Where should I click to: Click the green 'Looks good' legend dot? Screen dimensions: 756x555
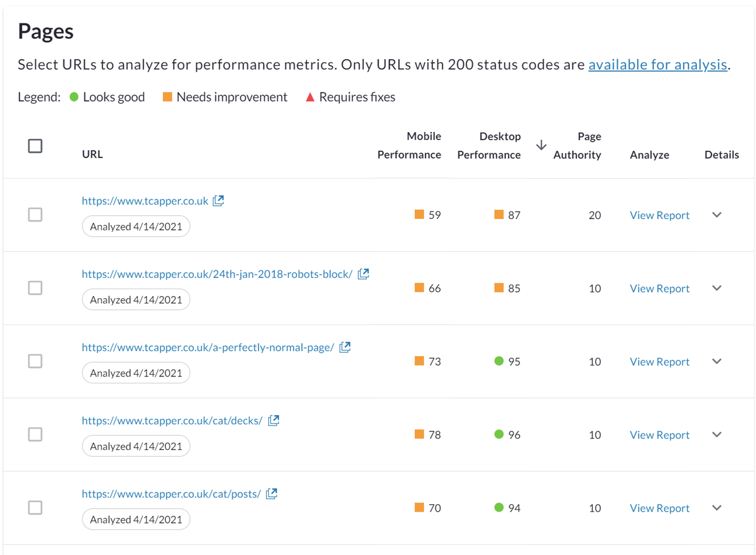pos(74,97)
